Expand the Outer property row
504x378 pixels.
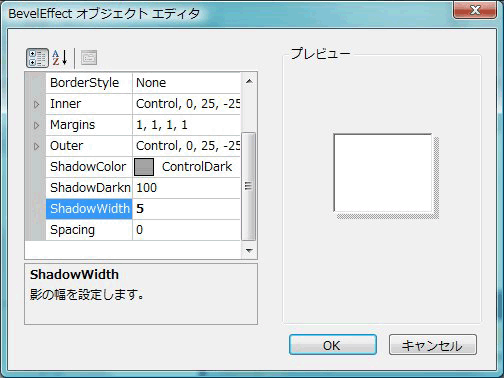pyautogui.click(x=36, y=146)
